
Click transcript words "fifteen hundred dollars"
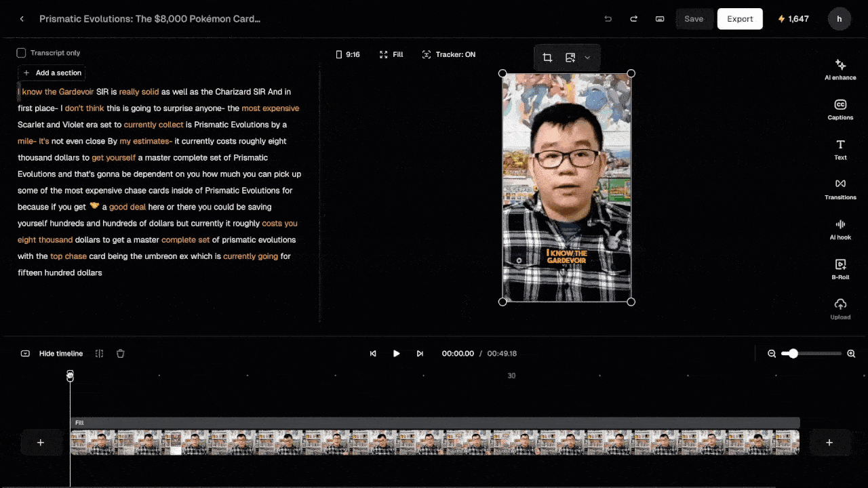click(x=60, y=272)
